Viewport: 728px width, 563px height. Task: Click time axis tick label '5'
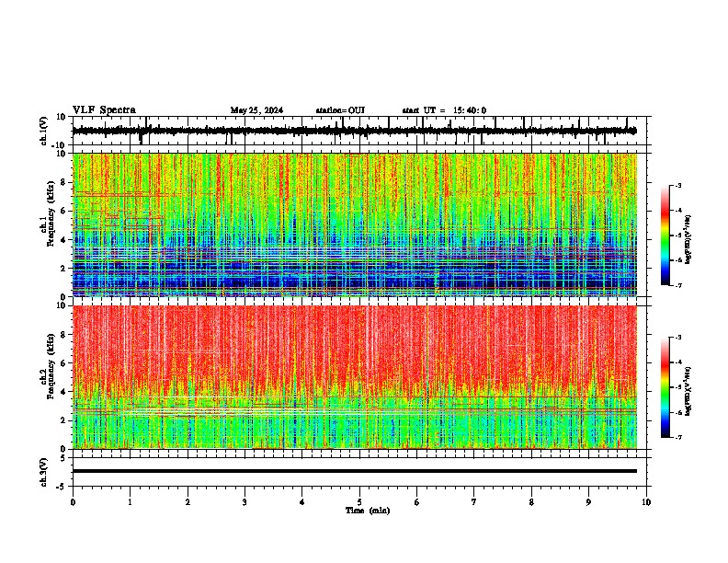coord(359,502)
